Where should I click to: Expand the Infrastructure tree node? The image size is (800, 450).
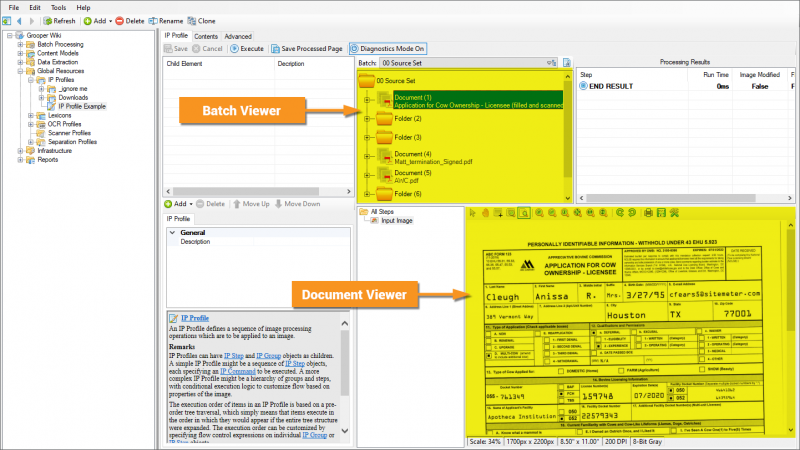(x=20, y=151)
